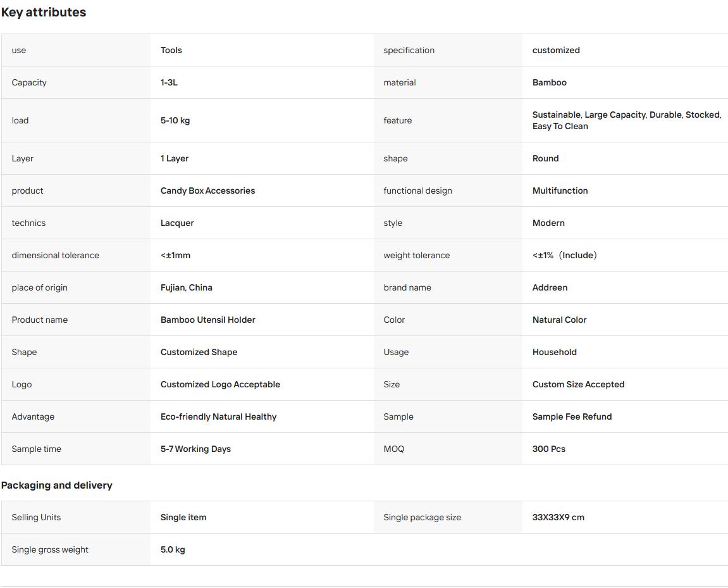The height and width of the screenshot is (588, 728).
Task: Click the Multifunction functional design value
Action: click(560, 191)
